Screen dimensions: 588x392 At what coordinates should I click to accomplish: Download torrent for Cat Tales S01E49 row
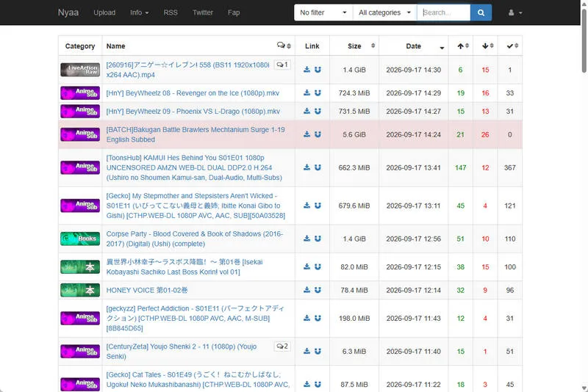point(306,384)
